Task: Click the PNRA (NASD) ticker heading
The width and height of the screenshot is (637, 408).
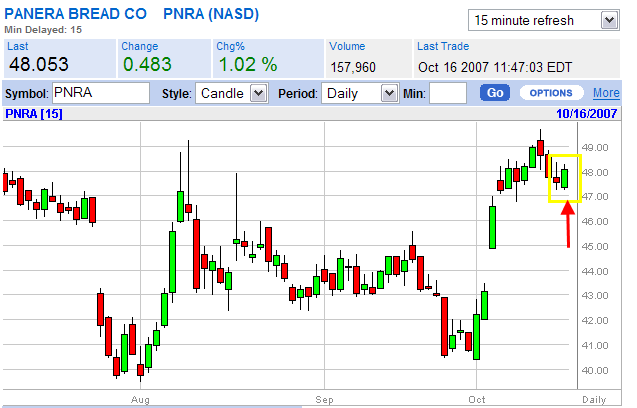Action: tap(211, 14)
